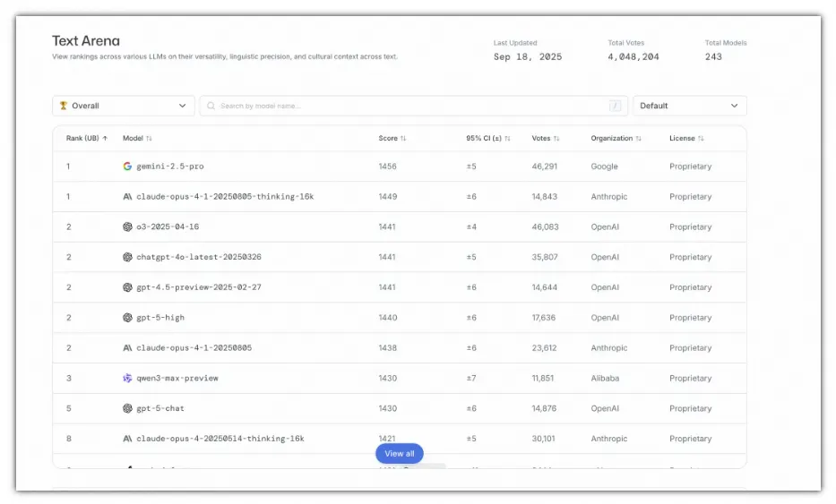Screen dimensions: 836x504
Task: Click votes value 46,083
Action: click(x=545, y=227)
